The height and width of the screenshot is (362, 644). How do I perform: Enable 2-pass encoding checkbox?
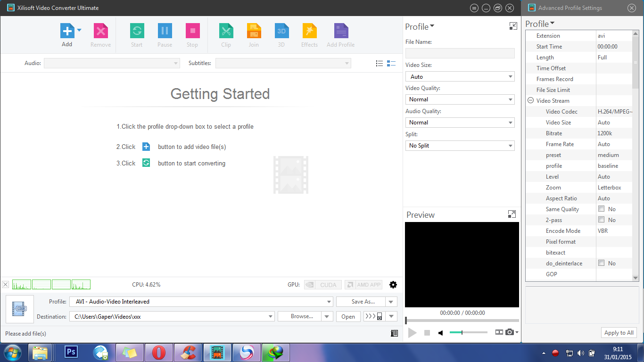point(602,220)
